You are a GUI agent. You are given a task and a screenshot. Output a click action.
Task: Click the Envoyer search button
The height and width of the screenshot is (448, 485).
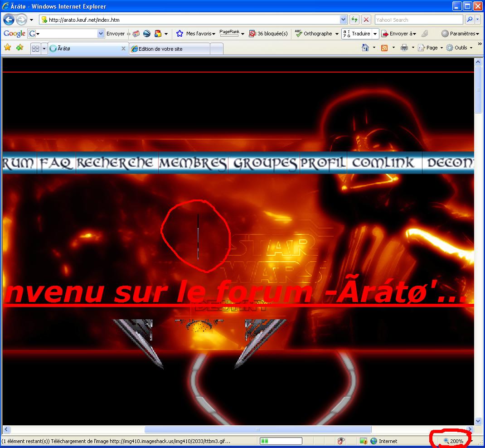tap(116, 34)
